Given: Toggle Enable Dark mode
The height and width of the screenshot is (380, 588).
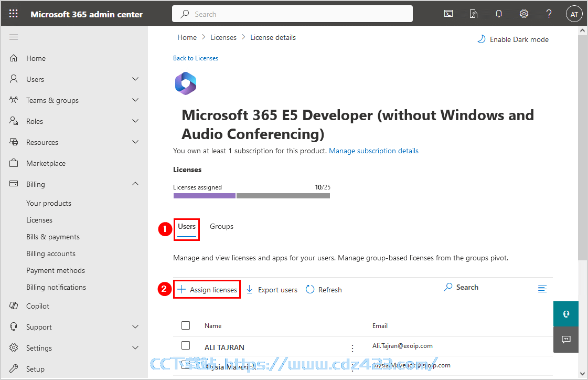Looking at the screenshot, I should (x=512, y=39).
